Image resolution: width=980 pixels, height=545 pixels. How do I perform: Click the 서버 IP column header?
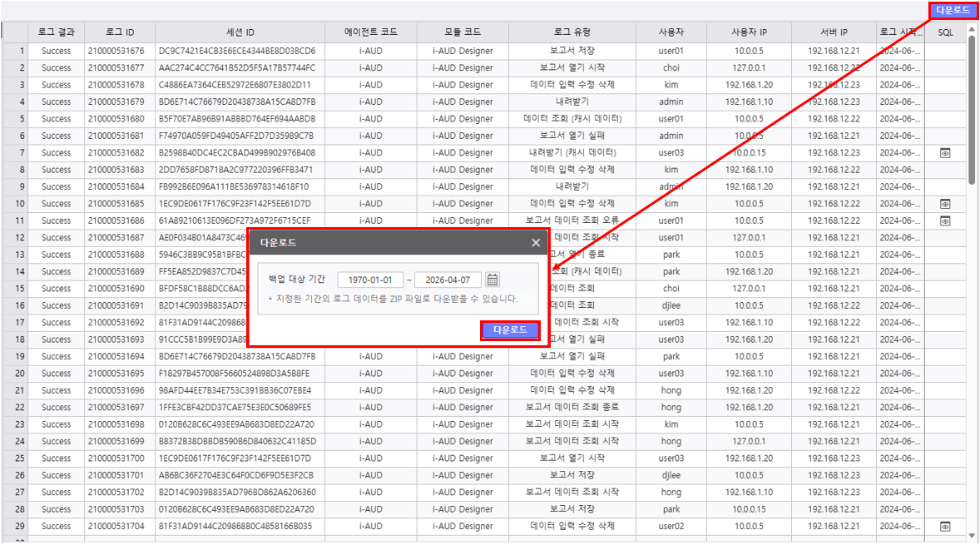834,32
